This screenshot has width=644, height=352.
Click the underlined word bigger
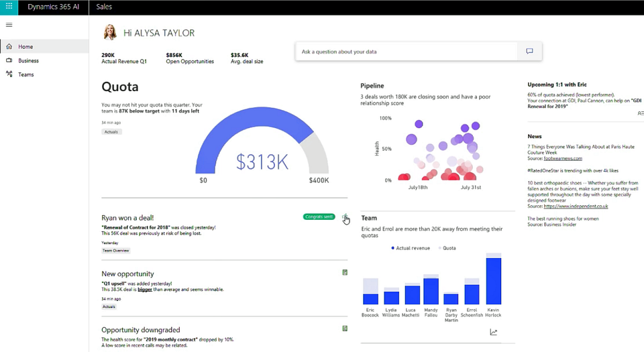(x=145, y=289)
